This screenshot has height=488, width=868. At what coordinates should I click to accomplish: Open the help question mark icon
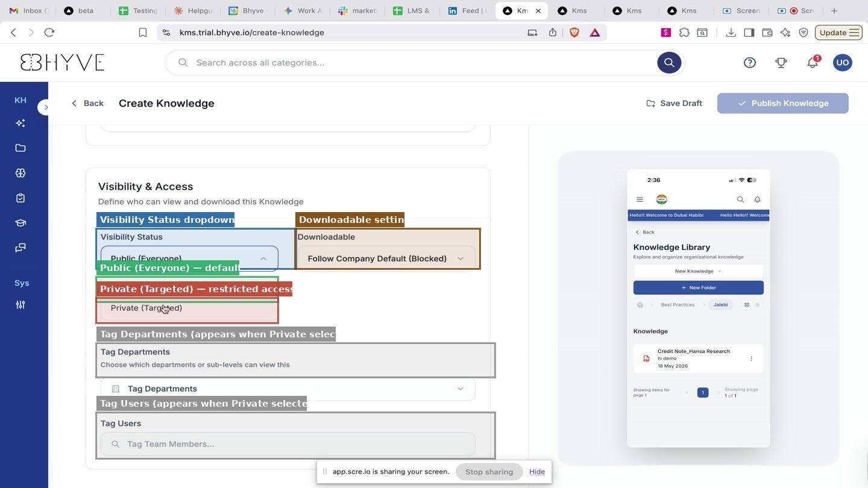coord(750,63)
